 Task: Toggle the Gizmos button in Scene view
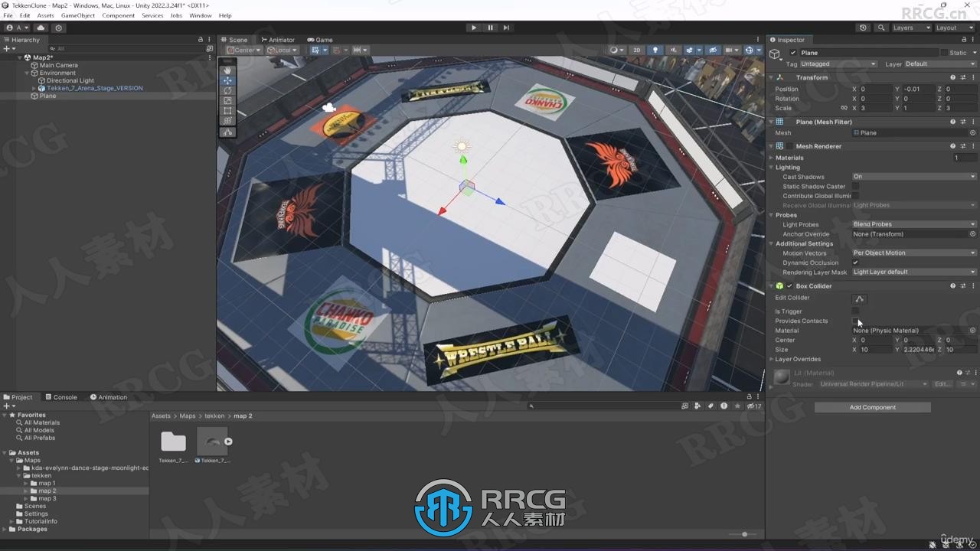(x=751, y=51)
